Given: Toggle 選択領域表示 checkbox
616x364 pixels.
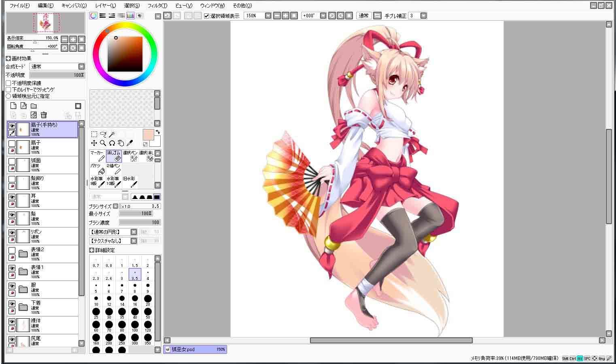Looking at the screenshot, I should (x=207, y=16).
